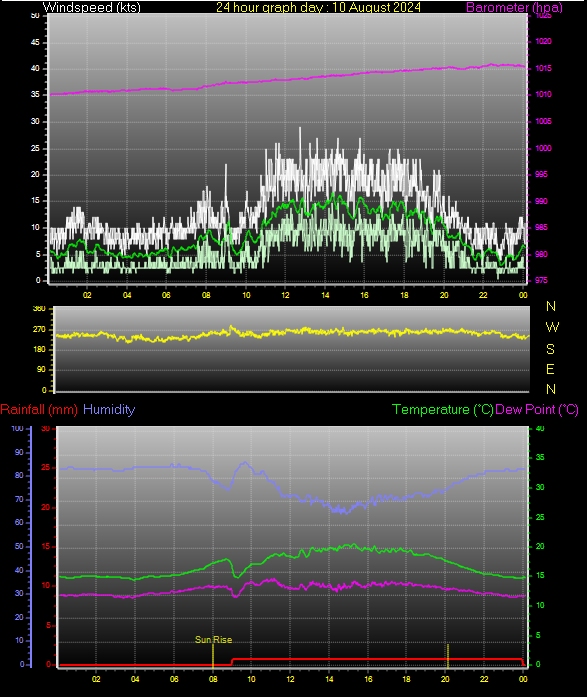Viewport: 587px width, 697px height.
Task: Click the 12 hour tick on wind graph
Action: coord(285,295)
